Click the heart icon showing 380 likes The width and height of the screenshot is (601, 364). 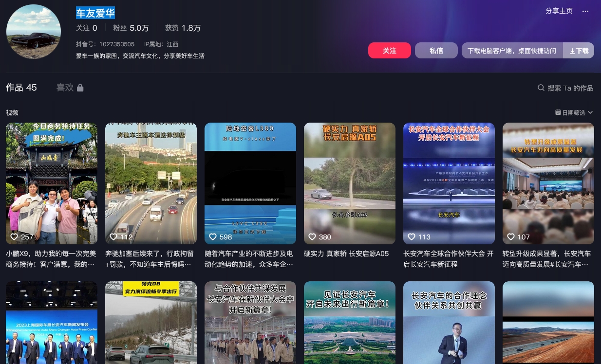pos(312,237)
